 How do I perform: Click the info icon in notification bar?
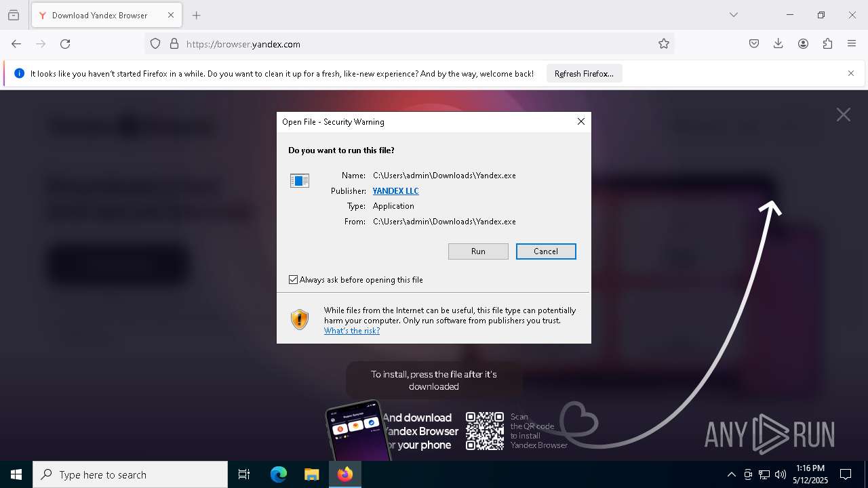[19, 73]
